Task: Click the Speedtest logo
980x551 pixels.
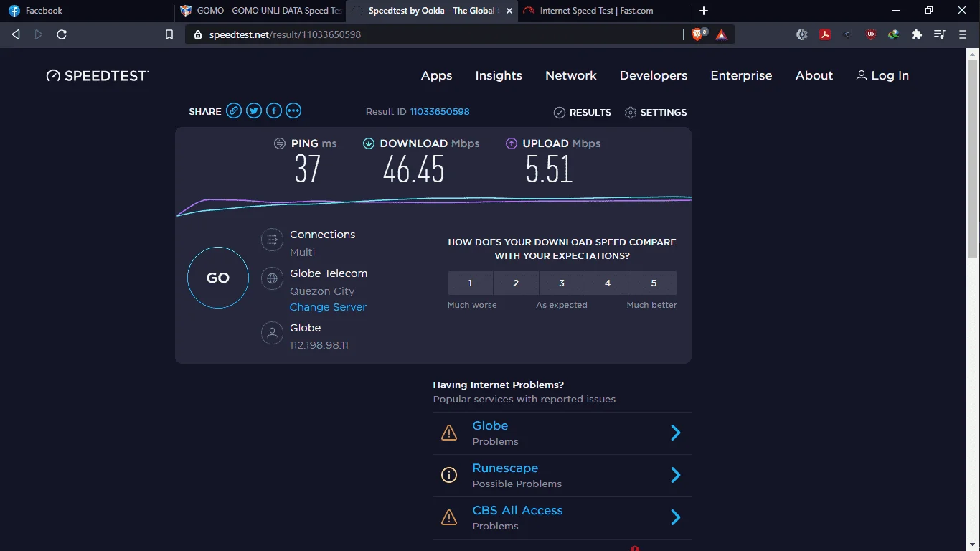Action: [x=98, y=76]
